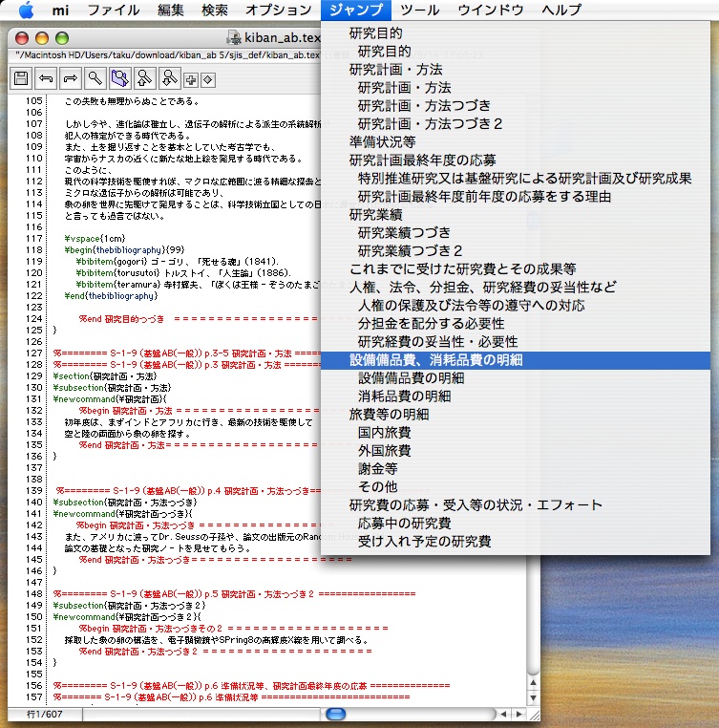Open Find with the magnifying glass icon
Viewport: 719px width, 728px height.
point(95,78)
